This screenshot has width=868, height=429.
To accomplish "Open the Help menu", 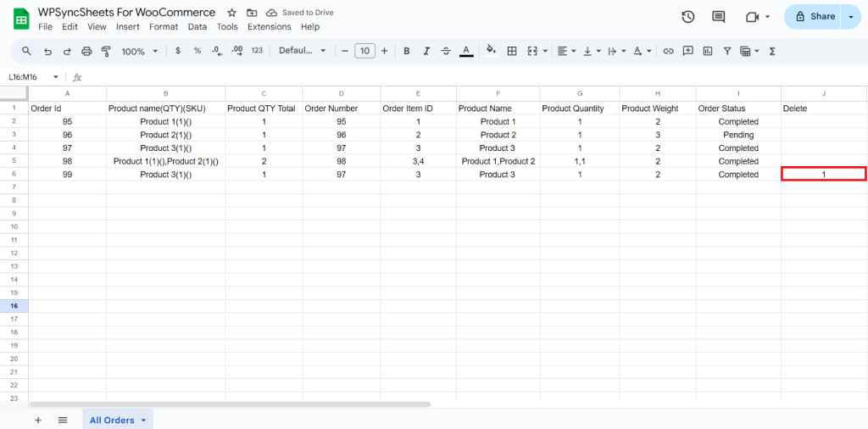I will click(310, 26).
